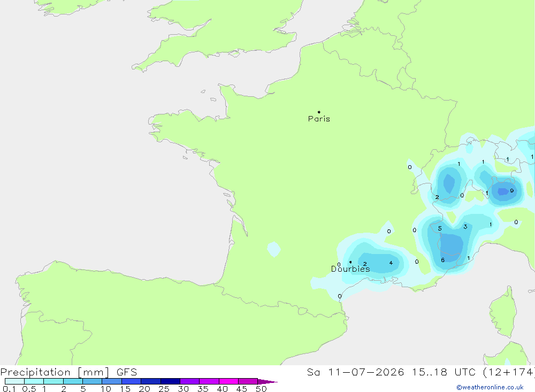Click the '4' precipitation value on map
This screenshot has height=392, width=535.
click(391, 263)
